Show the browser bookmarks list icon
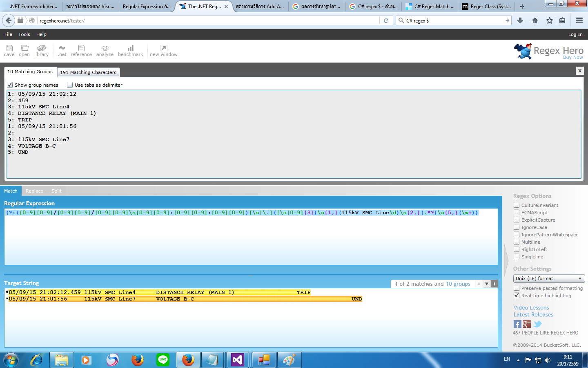This screenshot has width=588, height=368. [x=562, y=20]
